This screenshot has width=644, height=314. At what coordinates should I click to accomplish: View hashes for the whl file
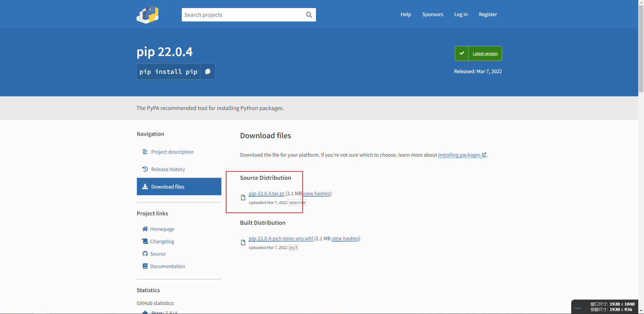click(345, 239)
